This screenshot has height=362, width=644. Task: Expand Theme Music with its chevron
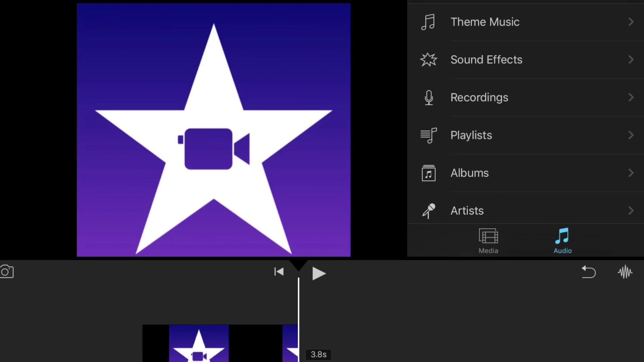click(631, 22)
